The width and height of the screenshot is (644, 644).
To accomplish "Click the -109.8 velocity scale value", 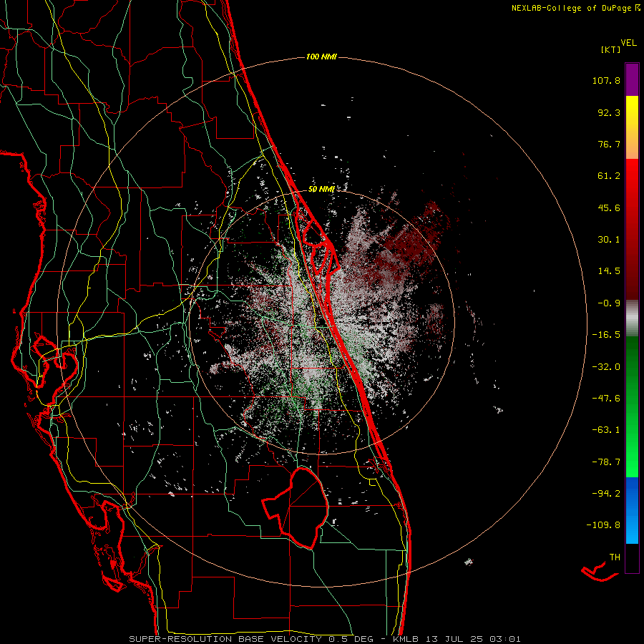I will [x=603, y=525].
